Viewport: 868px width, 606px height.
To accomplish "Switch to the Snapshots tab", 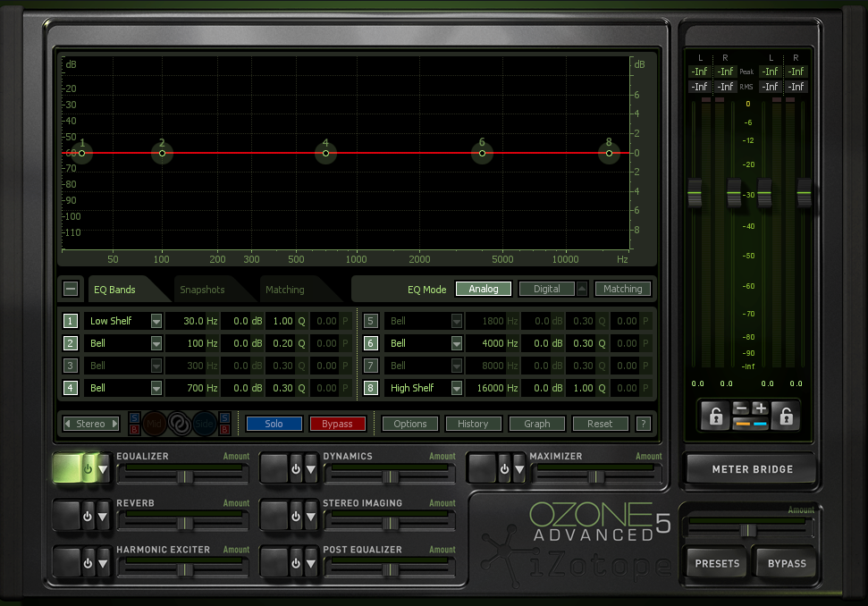I will click(x=202, y=290).
